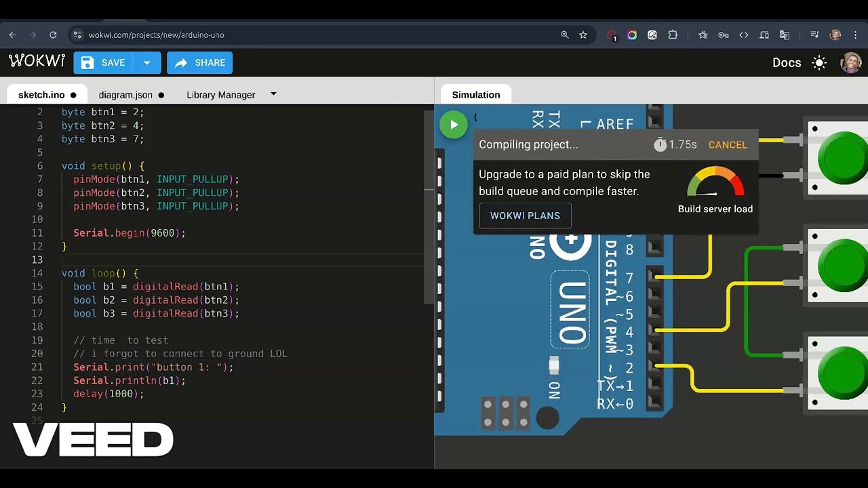
Task: Switch to the sketch.ino tab
Action: [x=47, y=95]
